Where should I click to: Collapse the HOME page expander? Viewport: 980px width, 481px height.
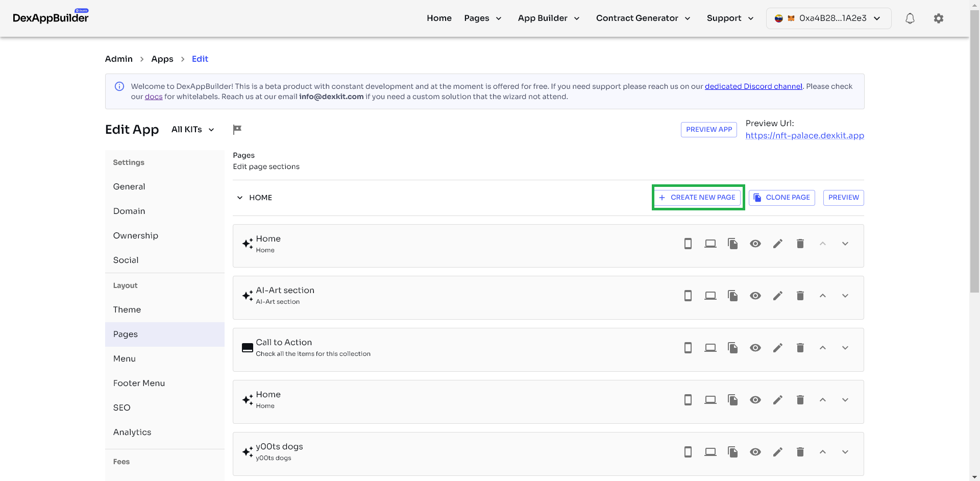(x=239, y=198)
